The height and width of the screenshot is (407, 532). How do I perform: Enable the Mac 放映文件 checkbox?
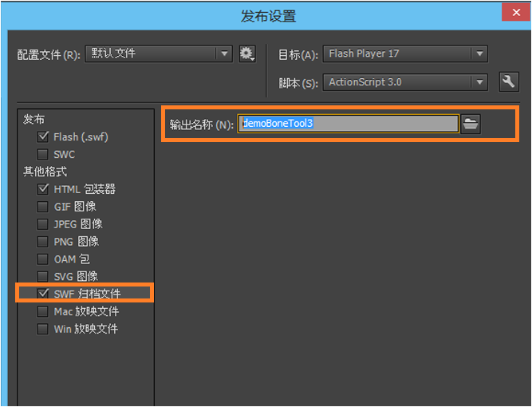click(43, 311)
